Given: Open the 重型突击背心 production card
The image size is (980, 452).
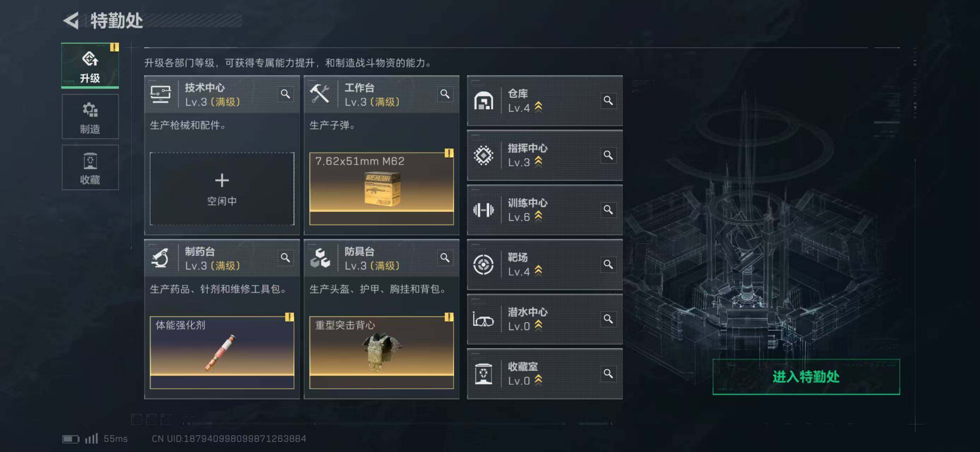Looking at the screenshot, I should click(382, 353).
